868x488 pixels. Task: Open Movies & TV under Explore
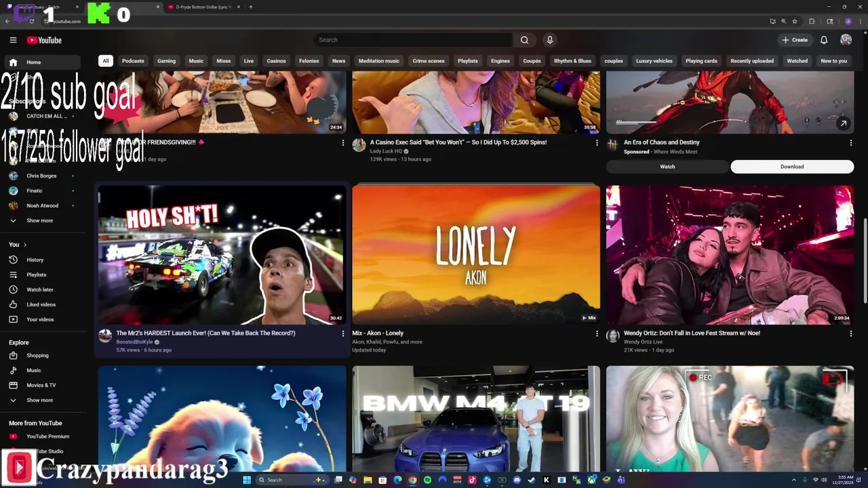point(44,385)
